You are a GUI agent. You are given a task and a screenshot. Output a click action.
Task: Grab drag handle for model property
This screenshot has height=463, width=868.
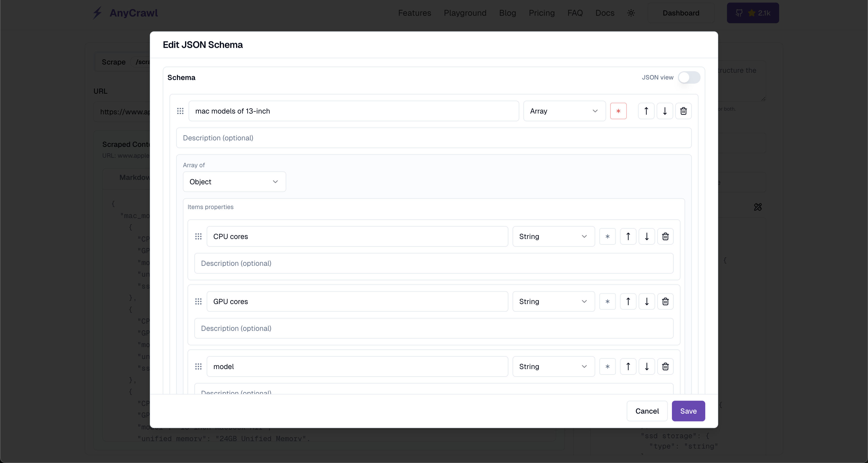pyautogui.click(x=198, y=366)
